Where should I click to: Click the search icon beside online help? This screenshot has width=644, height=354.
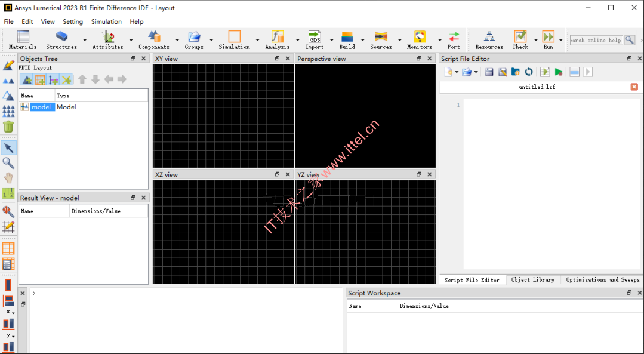[630, 40]
